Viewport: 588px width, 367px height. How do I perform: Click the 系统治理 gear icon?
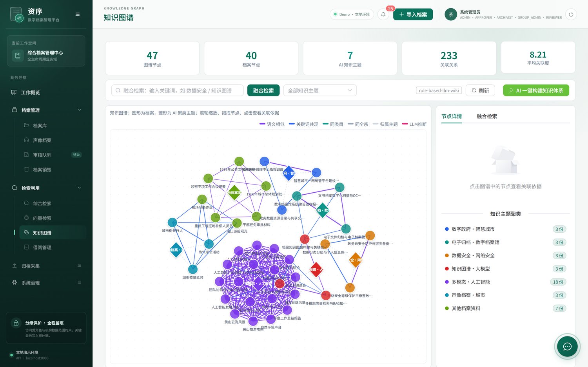15,282
